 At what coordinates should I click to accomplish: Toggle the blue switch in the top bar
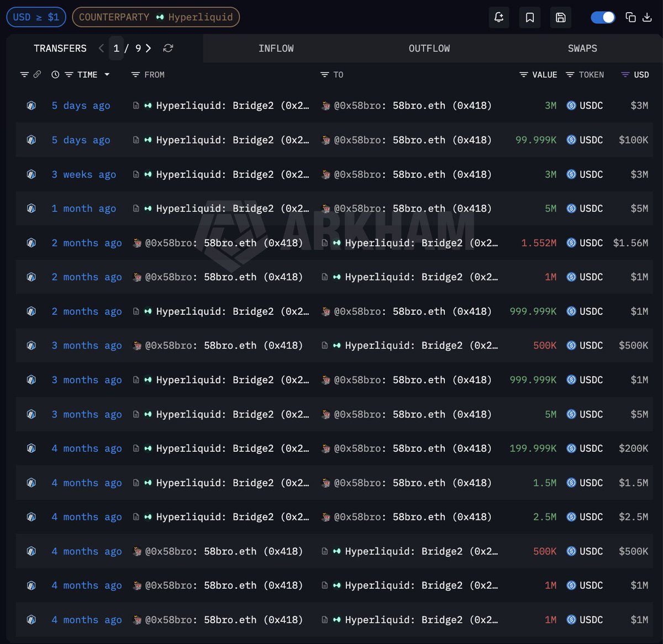(x=603, y=17)
